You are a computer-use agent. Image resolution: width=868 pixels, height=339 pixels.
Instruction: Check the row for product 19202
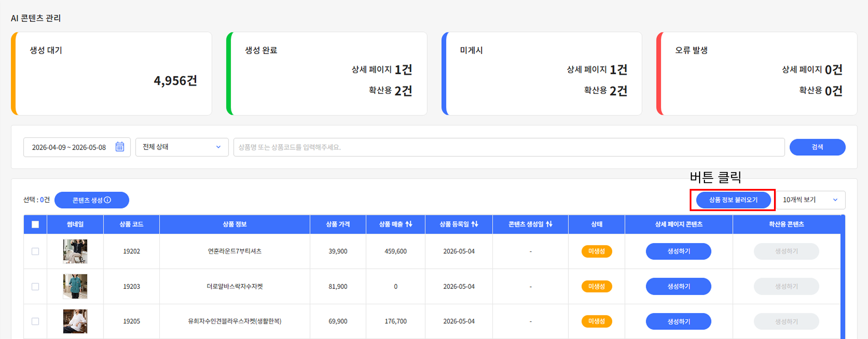click(35, 251)
